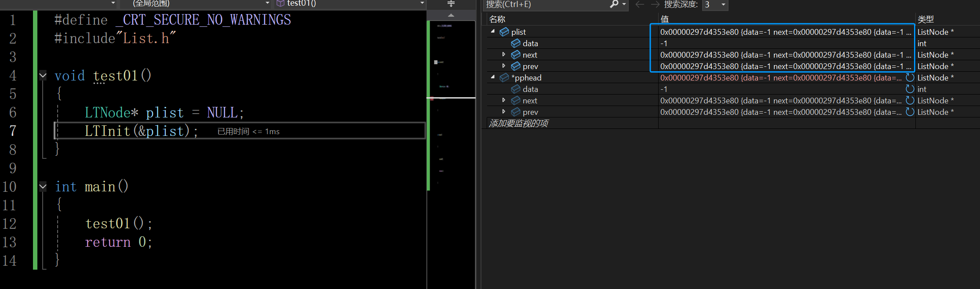Click the refresh icon for *pphead's prev row
This screenshot has height=289, width=980.
pos(910,112)
